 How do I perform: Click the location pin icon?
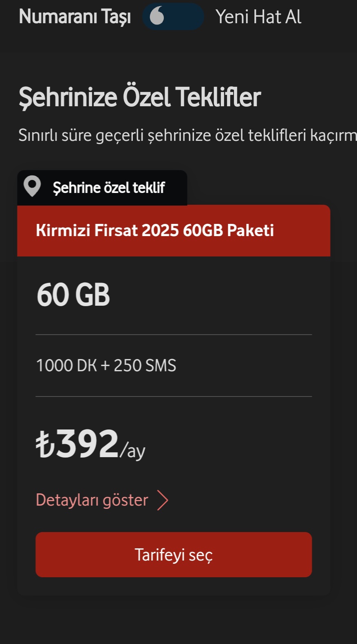(32, 186)
